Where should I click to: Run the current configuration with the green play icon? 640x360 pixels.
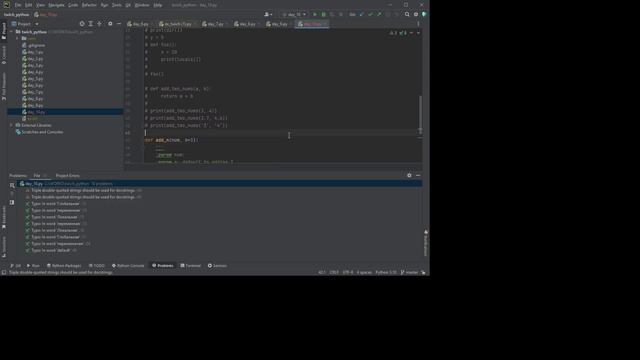pos(315,14)
